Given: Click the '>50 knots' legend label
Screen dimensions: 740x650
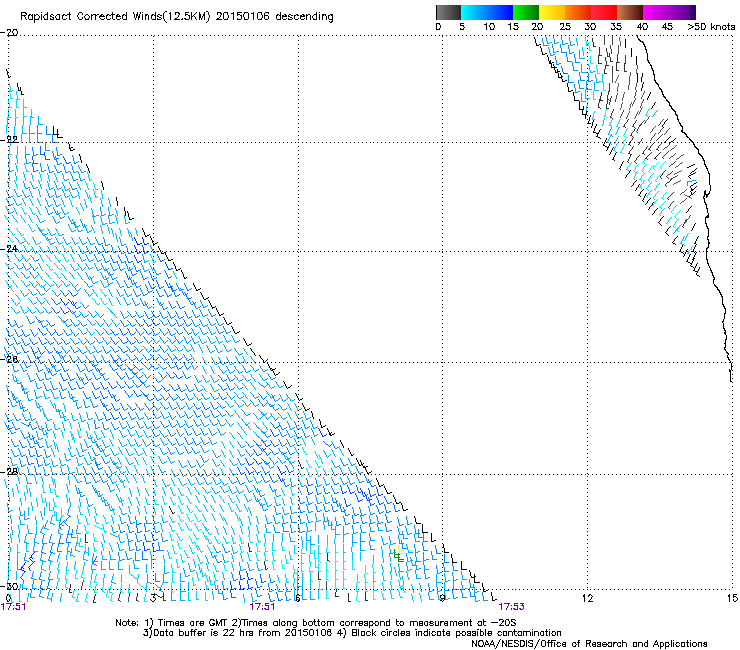Looking at the screenshot, I should (711, 27).
